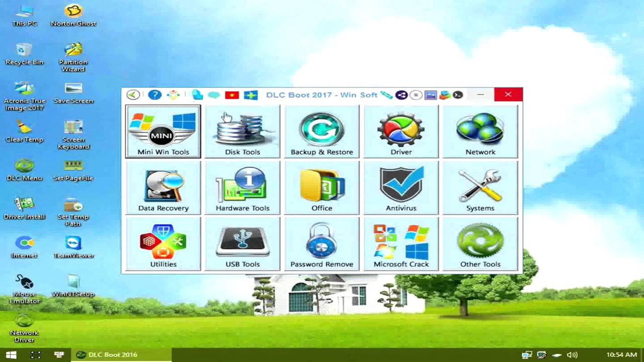Open Backup & Restore category

coord(321,132)
